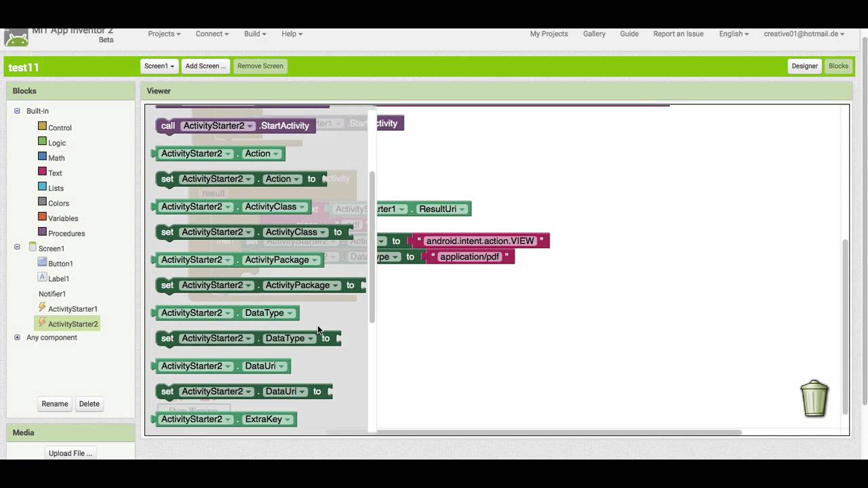868x488 pixels.
Task: Click the Upload File button
Action: pyautogui.click(x=71, y=453)
